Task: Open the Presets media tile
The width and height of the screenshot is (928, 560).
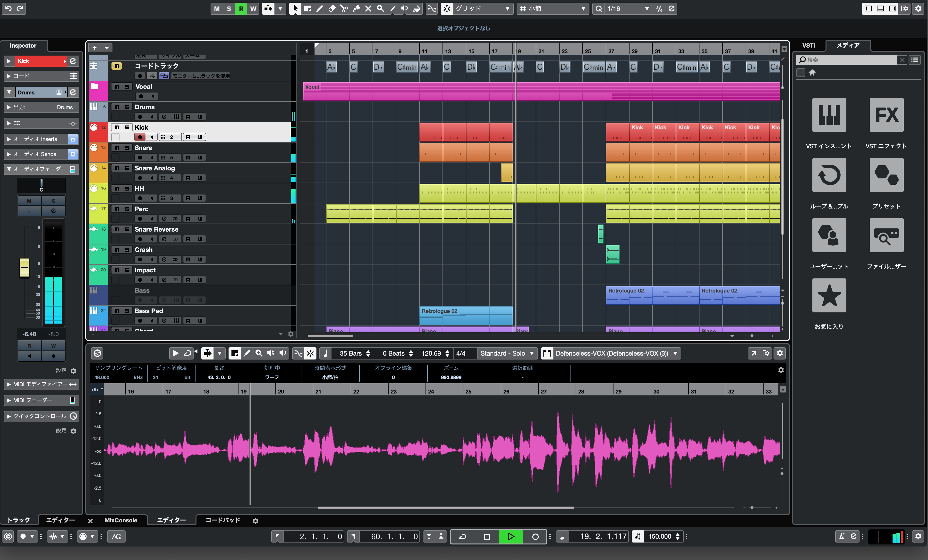Action: tap(886, 175)
